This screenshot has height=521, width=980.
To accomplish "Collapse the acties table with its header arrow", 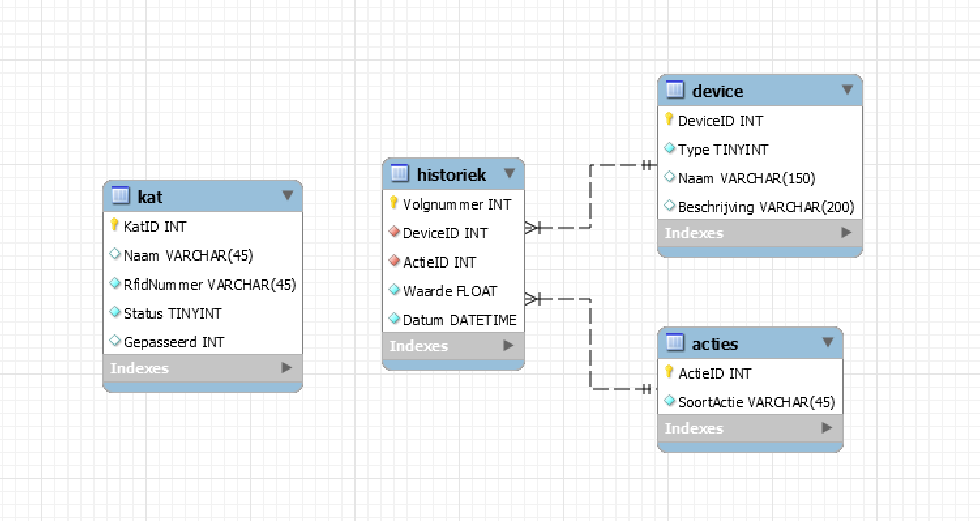I will tap(828, 343).
